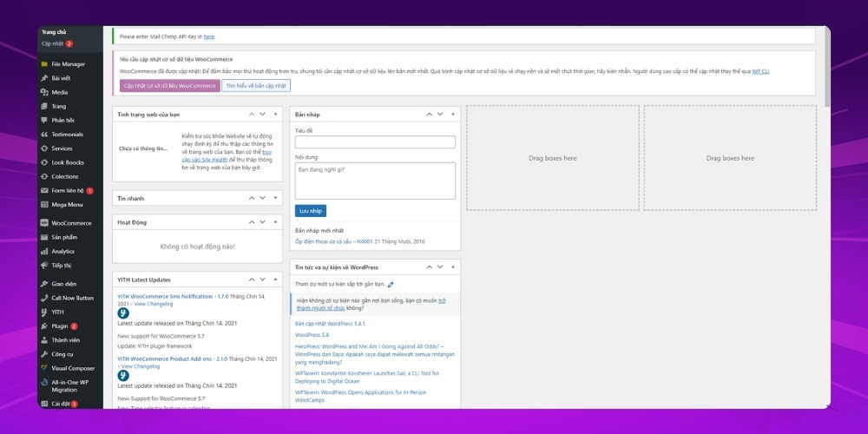Click the Cài đặt settings icon
This screenshot has height=434, width=868.
pos(44,404)
